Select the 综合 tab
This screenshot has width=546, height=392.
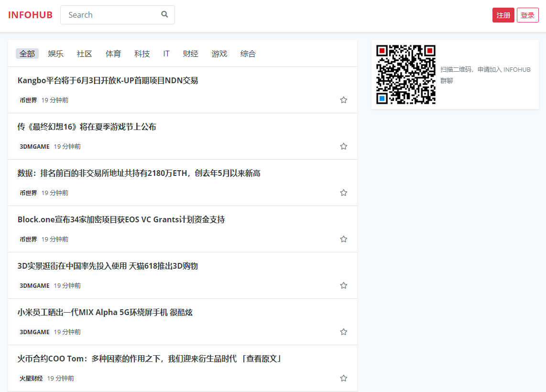coord(248,54)
